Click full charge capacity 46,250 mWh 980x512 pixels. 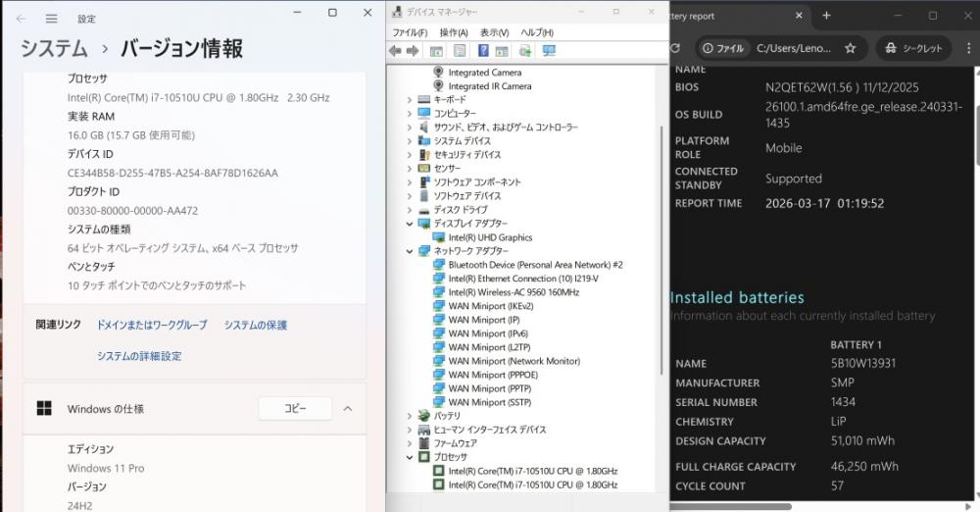[864, 466]
